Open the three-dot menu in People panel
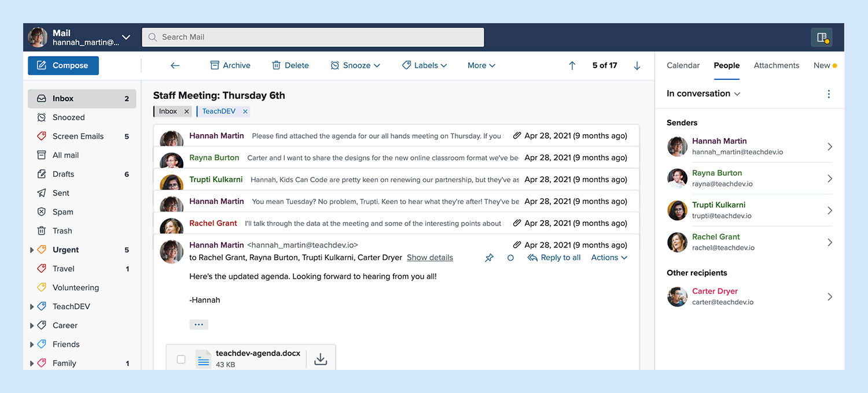Viewport: 868px width, 393px height. [829, 94]
